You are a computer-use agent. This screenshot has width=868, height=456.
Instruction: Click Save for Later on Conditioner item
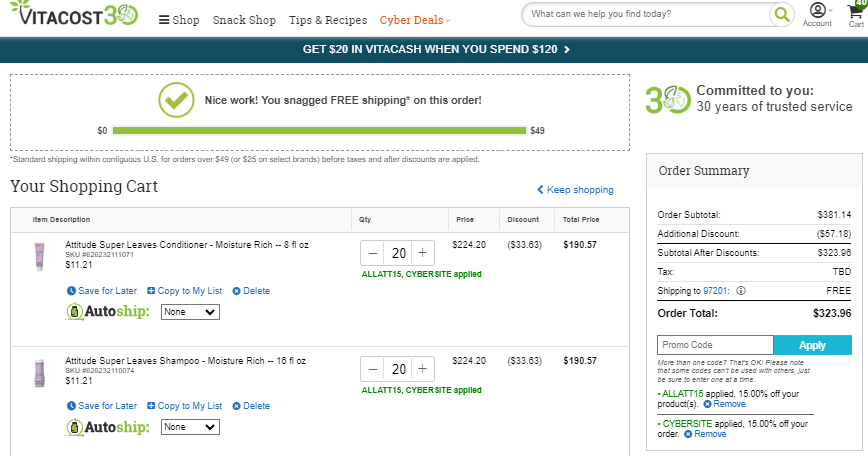102,291
